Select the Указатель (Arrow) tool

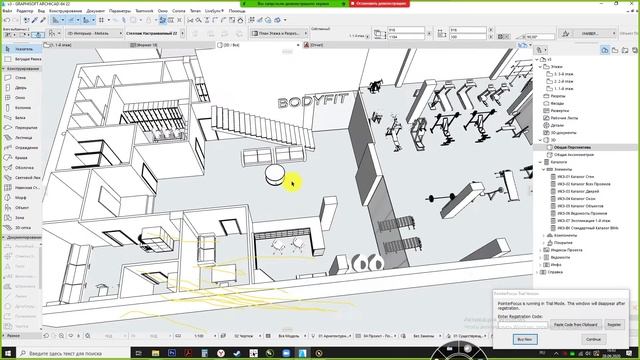[x=22, y=49]
